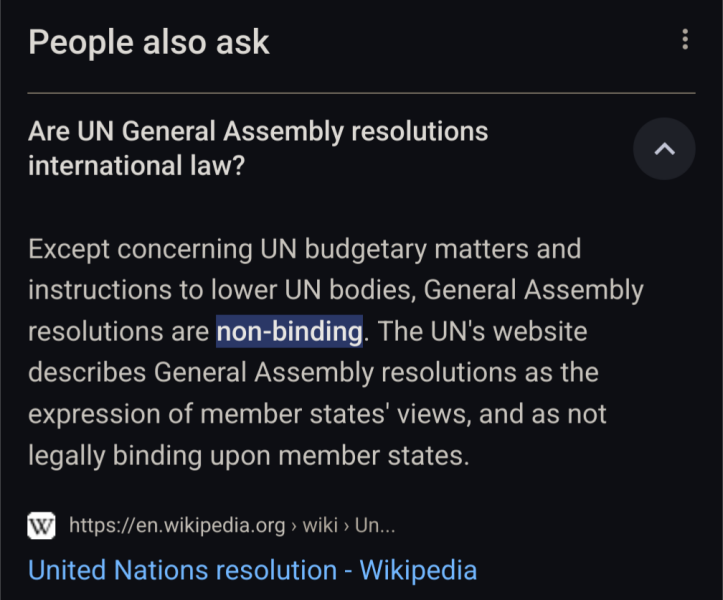Viewport: 723px width, 600px height.
Task: Click 'Except concerning UN budgetary matters' text
Action: [x=304, y=248]
